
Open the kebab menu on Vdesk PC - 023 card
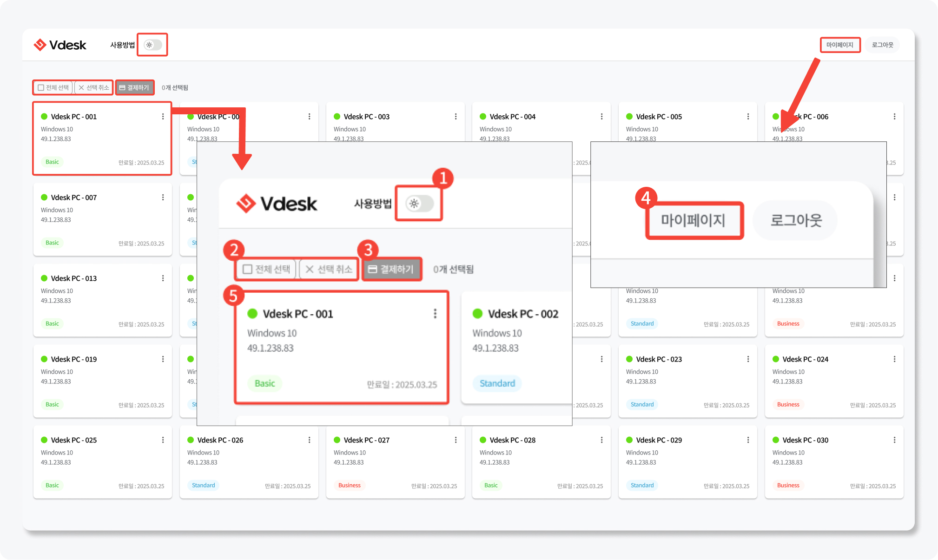pyautogui.click(x=748, y=359)
